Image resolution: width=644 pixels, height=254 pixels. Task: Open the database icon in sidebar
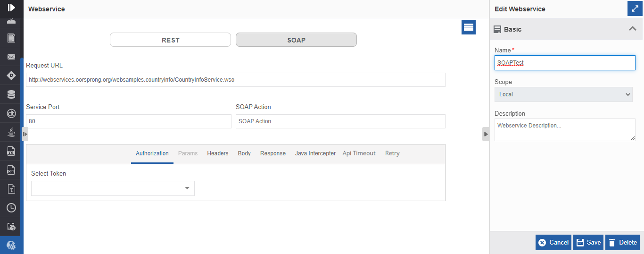click(11, 94)
